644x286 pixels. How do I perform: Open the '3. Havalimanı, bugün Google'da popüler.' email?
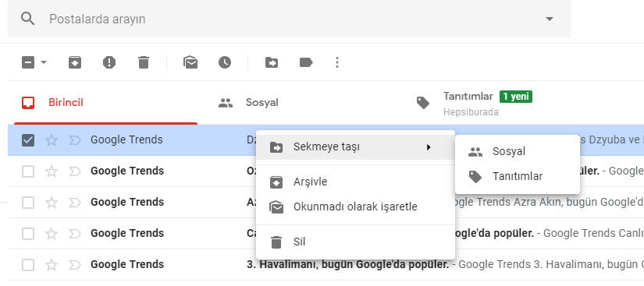pos(347,264)
